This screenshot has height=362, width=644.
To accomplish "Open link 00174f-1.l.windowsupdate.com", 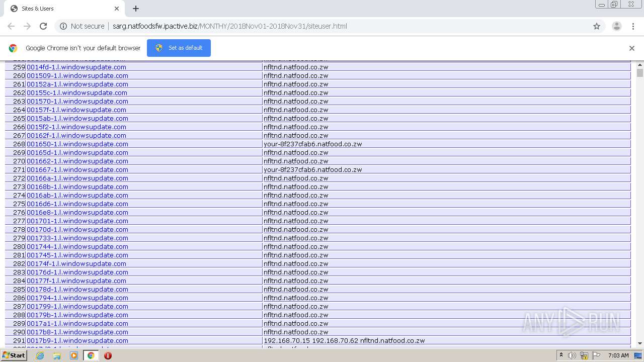I will coord(76,263).
